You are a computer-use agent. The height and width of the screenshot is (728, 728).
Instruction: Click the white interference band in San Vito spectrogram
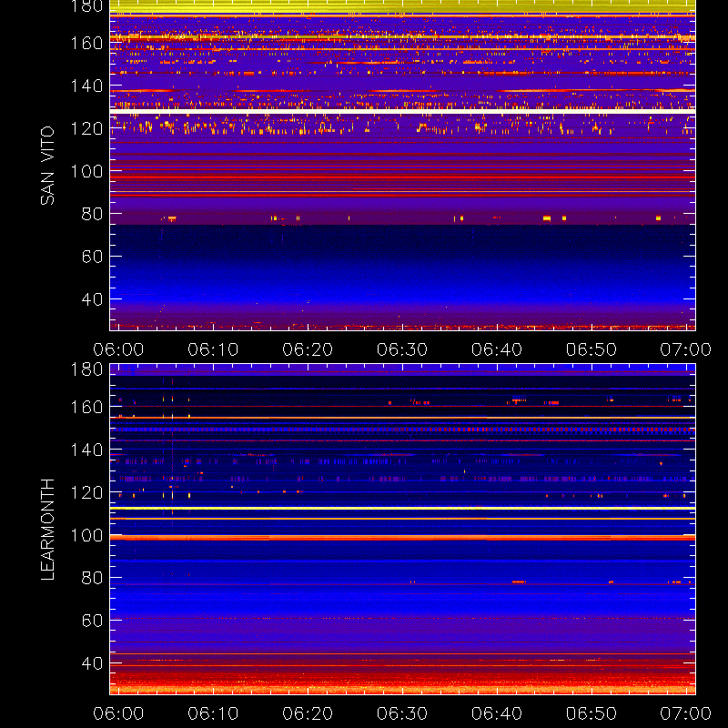402,111
